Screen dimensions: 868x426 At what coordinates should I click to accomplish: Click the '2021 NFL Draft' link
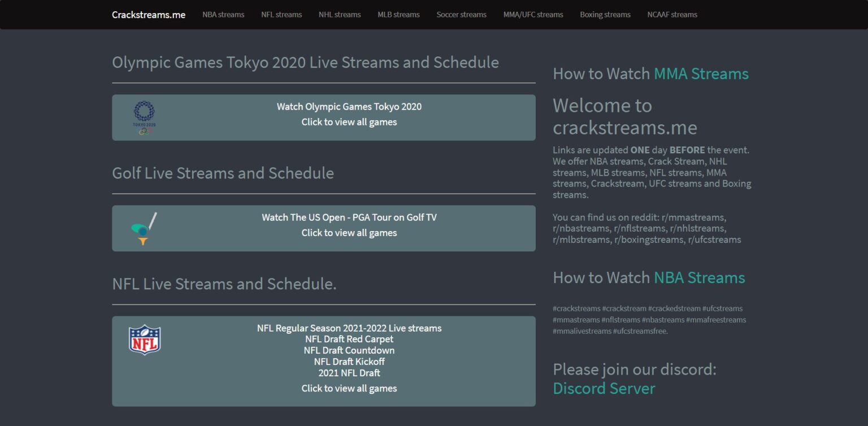(x=349, y=373)
